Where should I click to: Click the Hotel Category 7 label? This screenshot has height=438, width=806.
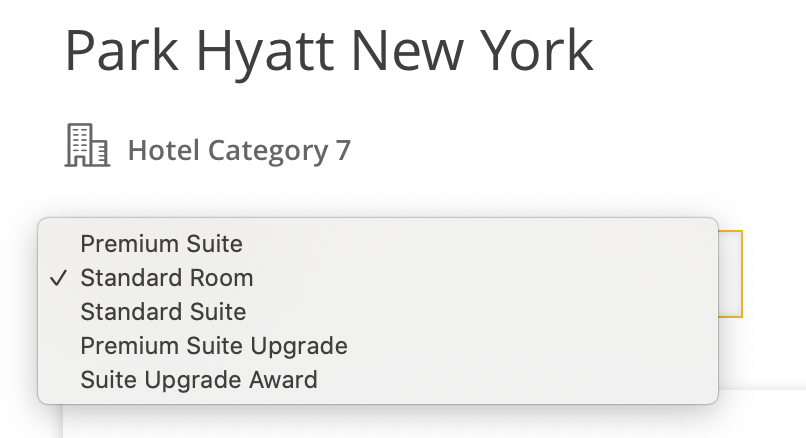click(x=239, y=150)
